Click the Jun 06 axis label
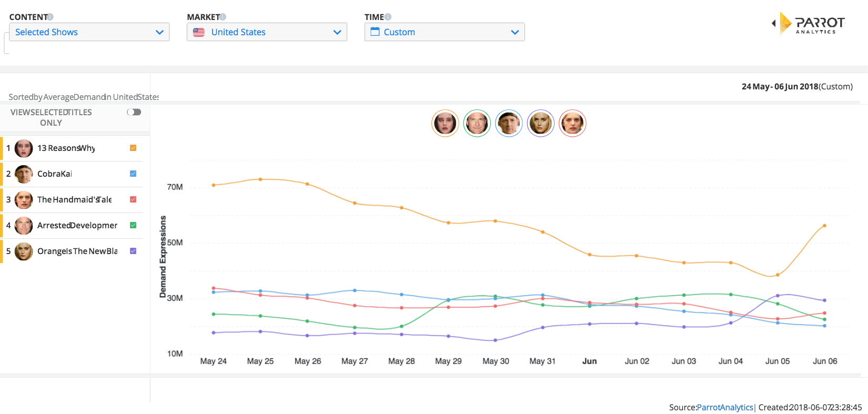The width and height of the screenshot is (868, 414). [825, 361]
